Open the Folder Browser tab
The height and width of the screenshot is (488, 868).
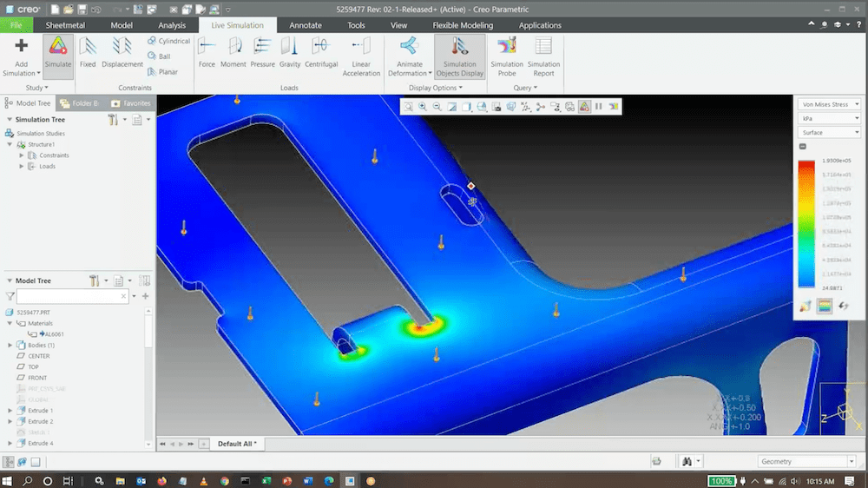coord(79,103)
